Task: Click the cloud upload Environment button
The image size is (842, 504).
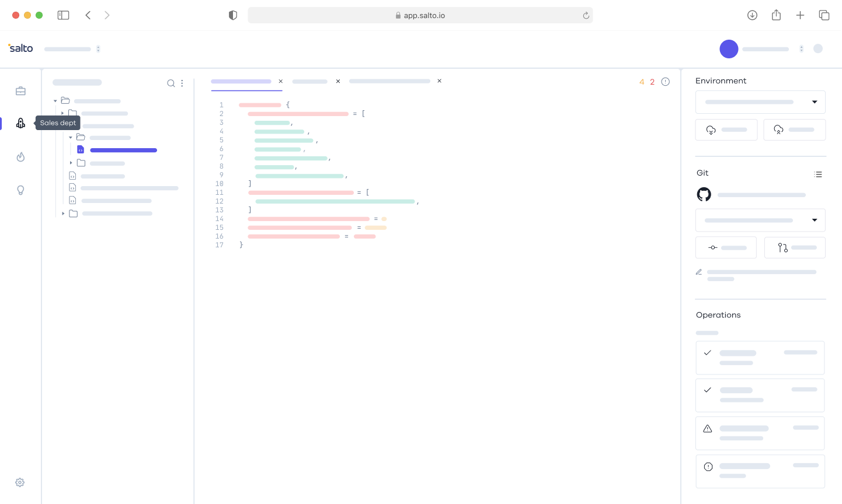Action: pos(795,129)
